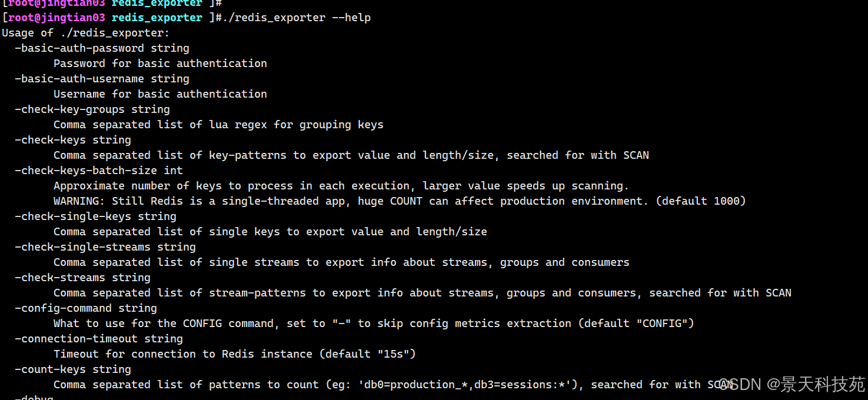This screenshot has width=868, height=400.
Task: Select the -config-command string flag
Action: click(x=86, y=308)
